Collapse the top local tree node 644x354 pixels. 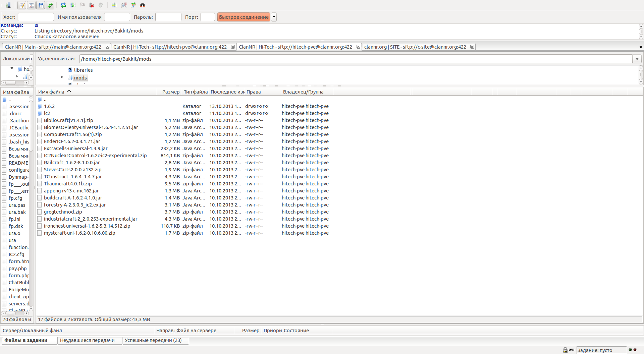tap(12, 68)
